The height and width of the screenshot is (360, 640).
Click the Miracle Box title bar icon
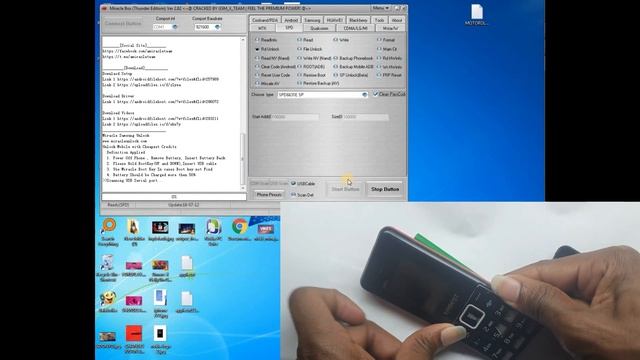104,8
